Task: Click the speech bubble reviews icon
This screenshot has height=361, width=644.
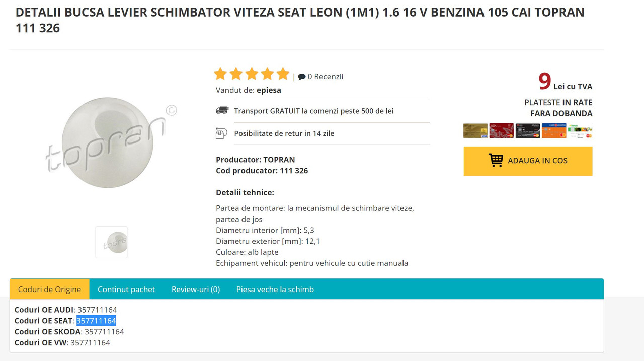Action: tap(302, 77)
